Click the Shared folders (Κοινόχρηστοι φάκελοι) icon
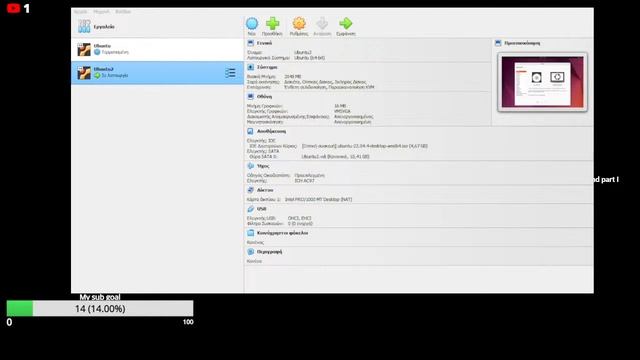640x360 pixels. pos(251,233)
